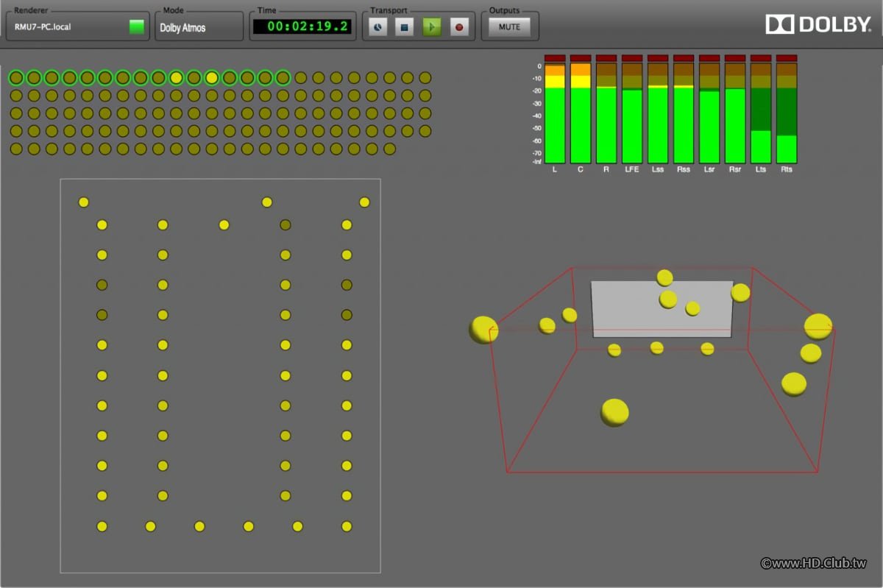Select the first green-ringed object indicator in top row
Image resolution: width=883 pixels, height=588 pixels.
pos(16,77)
